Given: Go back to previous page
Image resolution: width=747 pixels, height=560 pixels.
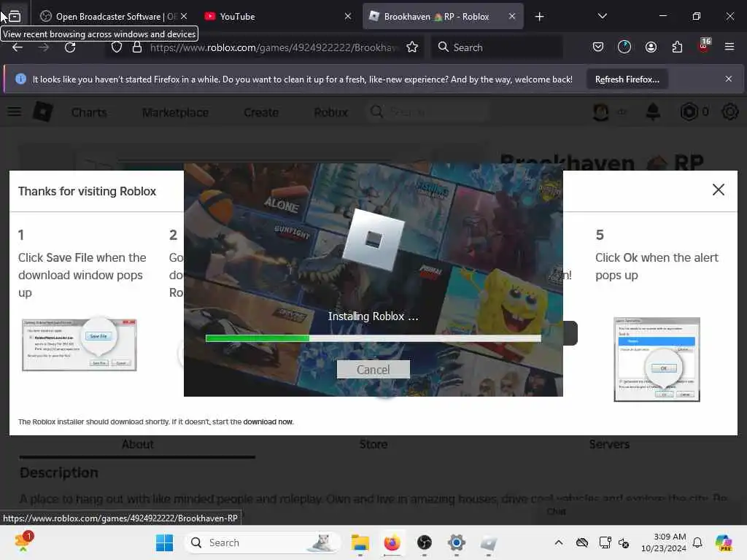Looking at the screenshot, I should point(18,47).
